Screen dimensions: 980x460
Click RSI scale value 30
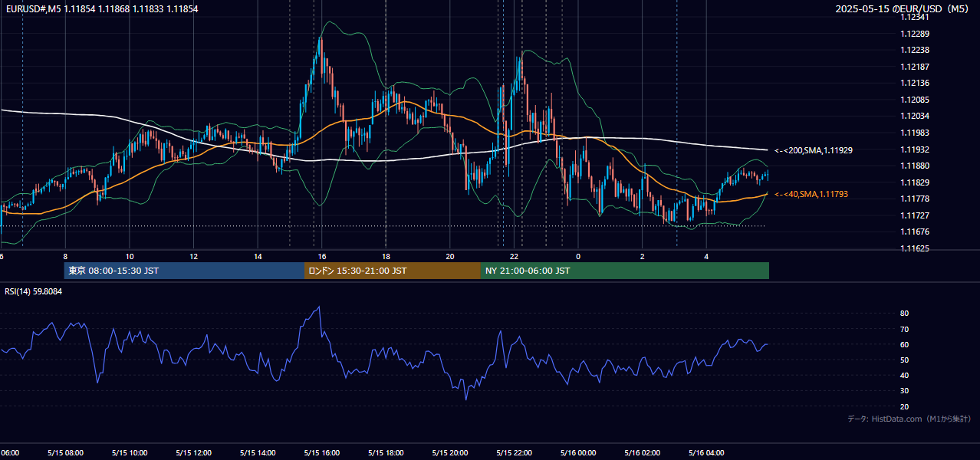(x=904, y=391)
